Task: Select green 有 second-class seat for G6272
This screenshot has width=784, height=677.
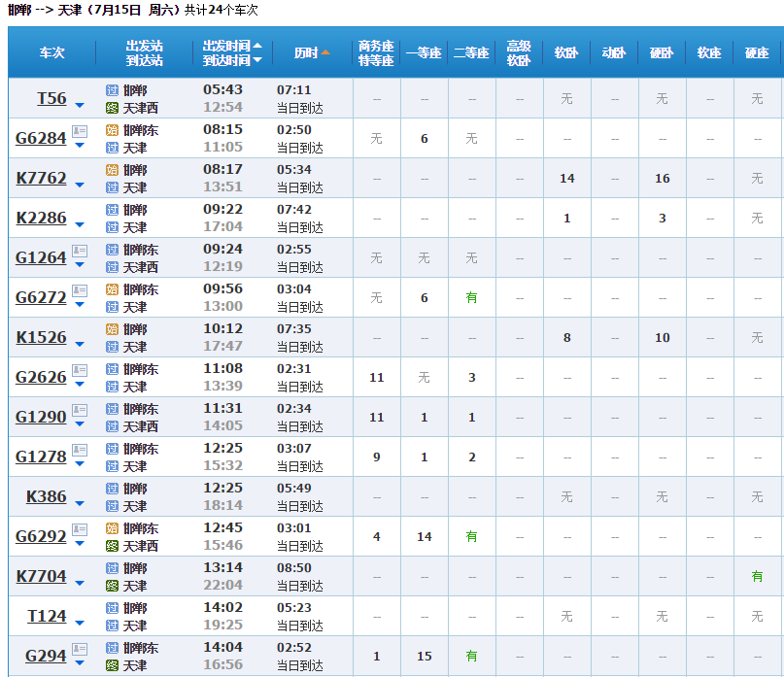Action: point(471,297)
